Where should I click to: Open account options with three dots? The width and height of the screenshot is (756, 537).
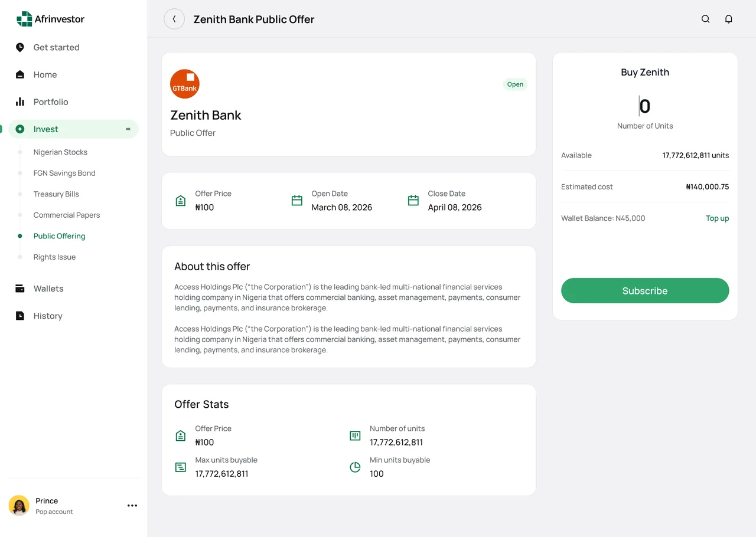pyautogui.click(x=132, y=506)
